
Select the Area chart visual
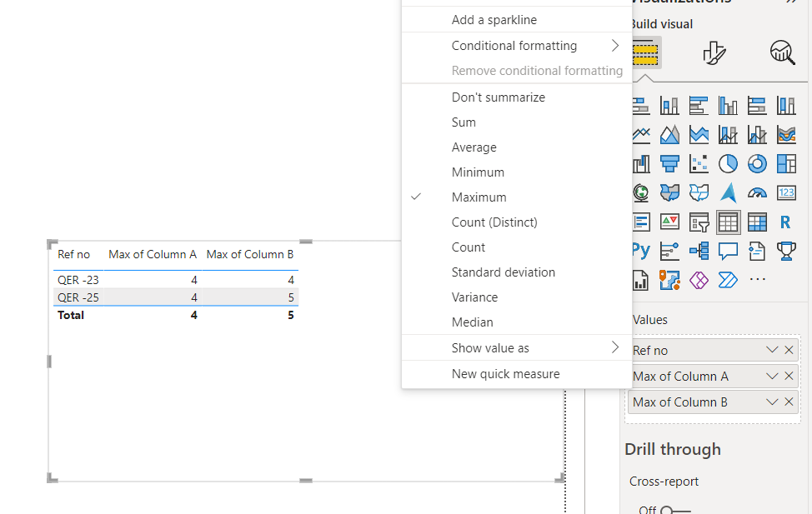coord(669,135)
